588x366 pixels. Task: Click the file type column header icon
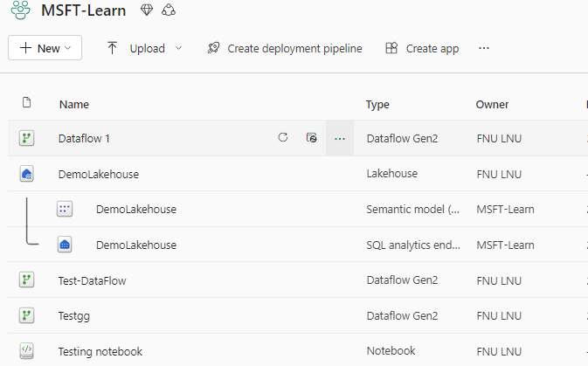click(26, 102)
